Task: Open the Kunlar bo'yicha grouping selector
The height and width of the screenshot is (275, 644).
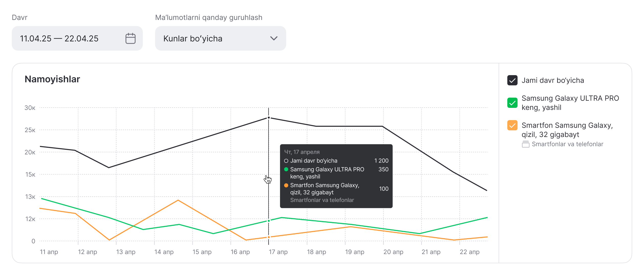Action: pyautogui.click(x=221, y=38)
